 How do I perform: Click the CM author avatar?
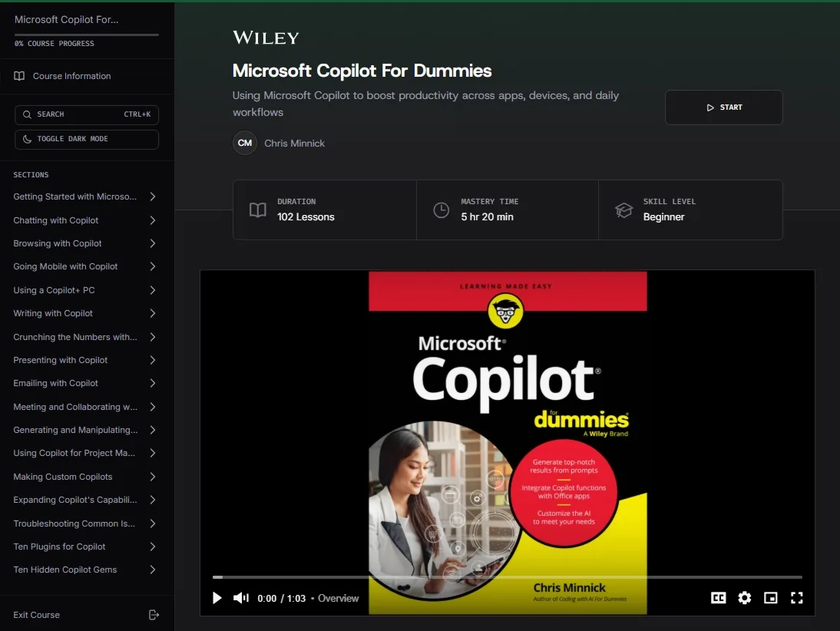pos(245,143)
